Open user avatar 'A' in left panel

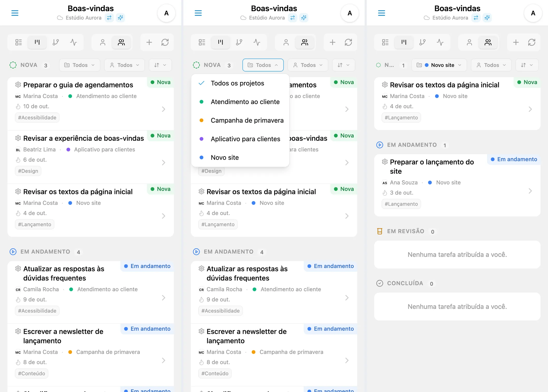click(x=166, y=13)
